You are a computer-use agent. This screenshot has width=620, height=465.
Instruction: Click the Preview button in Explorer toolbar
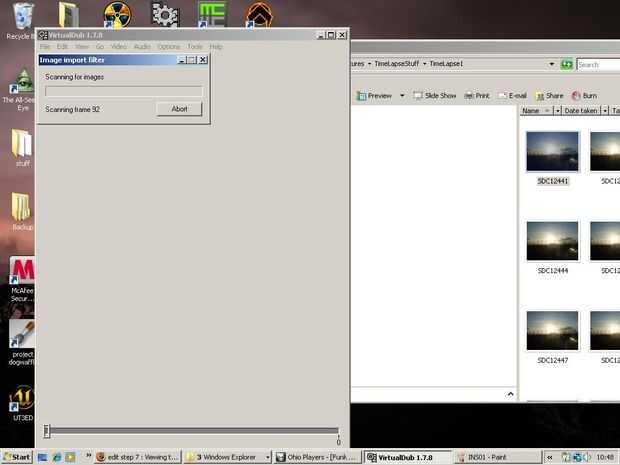tap(374, 96)
